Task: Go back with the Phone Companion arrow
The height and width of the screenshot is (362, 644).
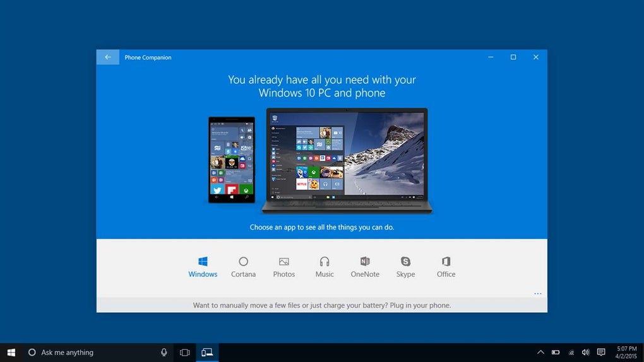Action: (107, 57)
